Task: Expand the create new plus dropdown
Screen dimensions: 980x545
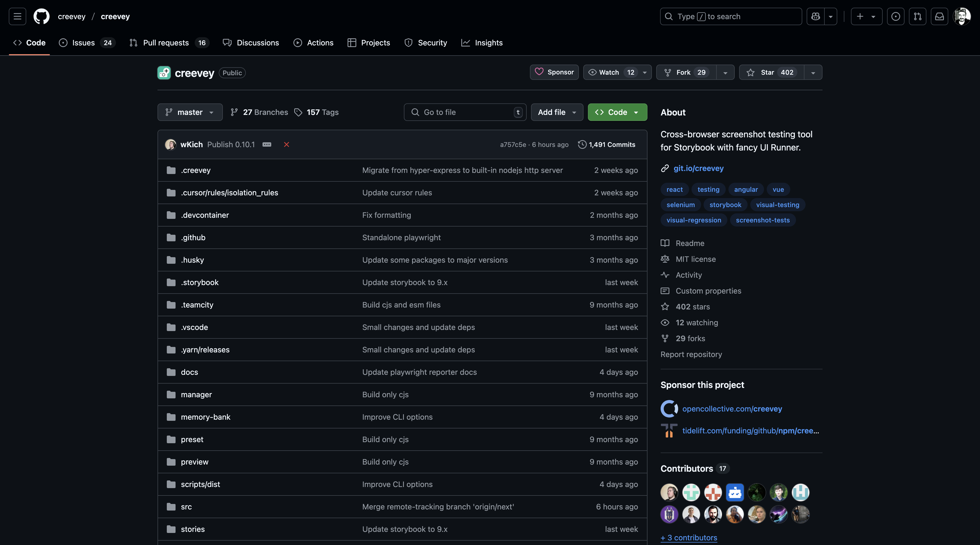Action: click(866, 16)
